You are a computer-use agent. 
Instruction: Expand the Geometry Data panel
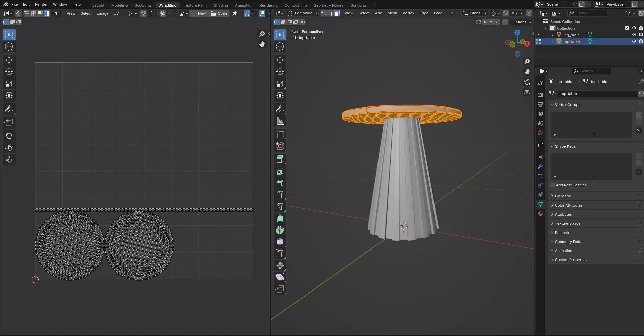coord(568,242)
